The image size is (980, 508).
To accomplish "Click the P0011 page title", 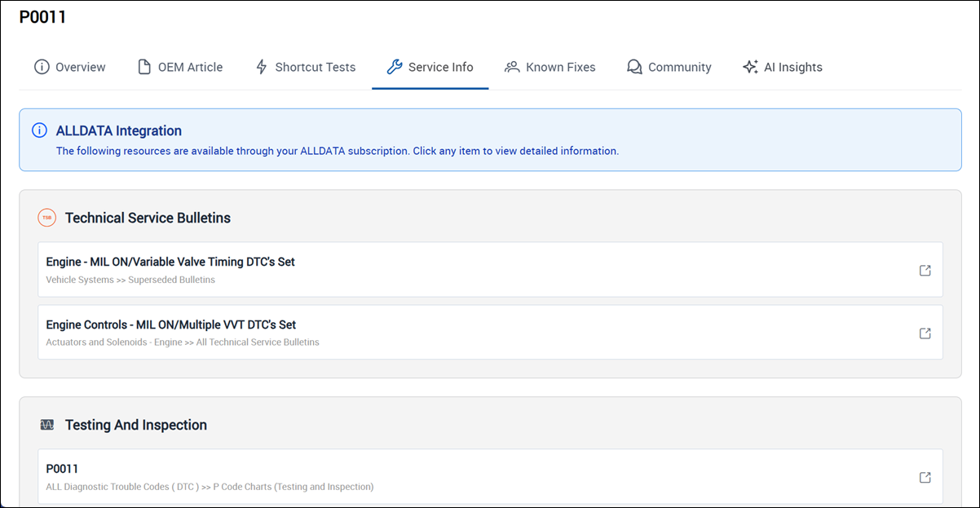I will tap(42, 17).
